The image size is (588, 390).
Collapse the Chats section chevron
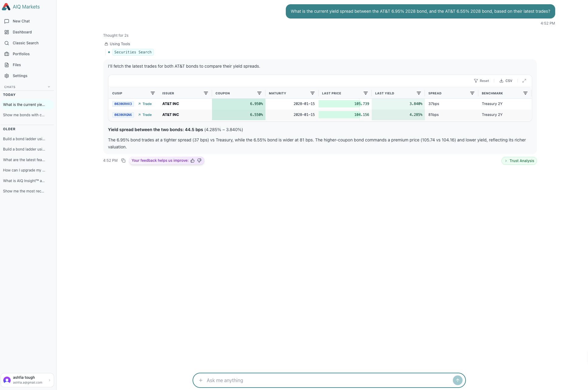pyautogui.click(x=49, y=87)
